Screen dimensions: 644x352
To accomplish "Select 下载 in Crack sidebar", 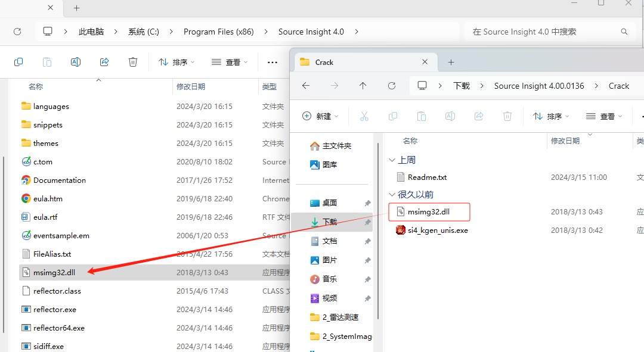I will 332,222.
